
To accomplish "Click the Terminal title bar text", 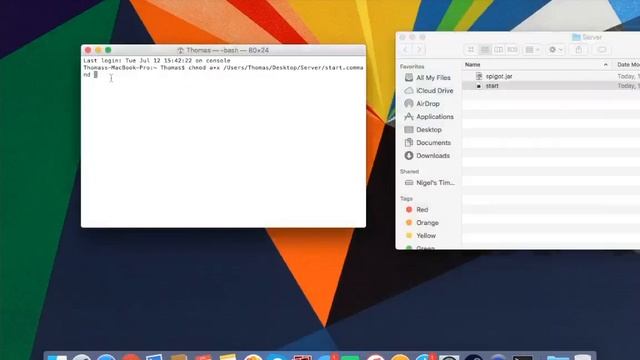I will pyautogui.click(x=227, y=50).
